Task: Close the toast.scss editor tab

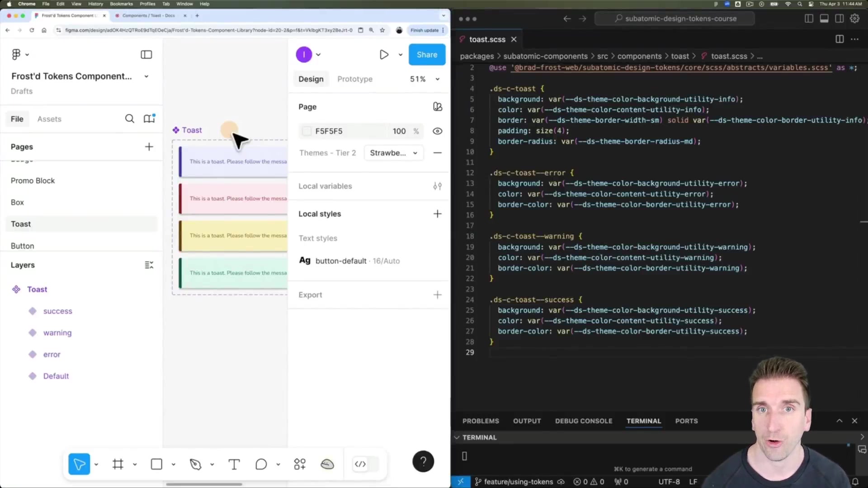Action: point(514,39)
